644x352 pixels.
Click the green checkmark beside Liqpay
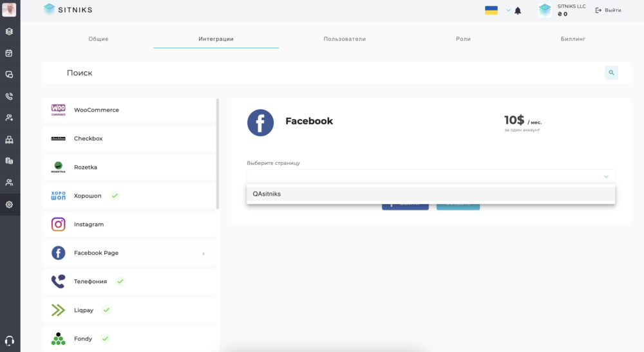(106, 310)
